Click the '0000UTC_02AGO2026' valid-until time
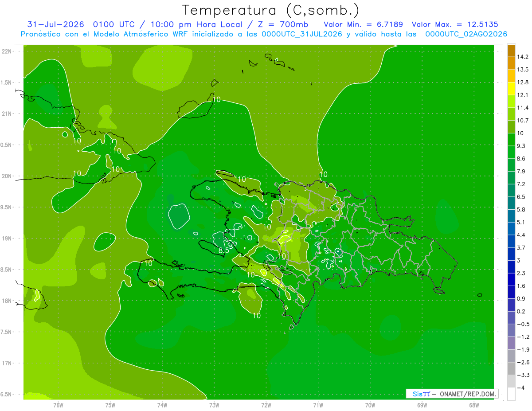The image size is (532, 411). [466, 34]
